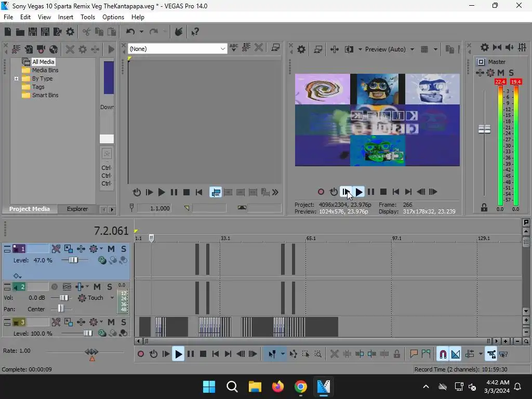Open the Edit menu

pyautogui.click(x=25, y=17)
